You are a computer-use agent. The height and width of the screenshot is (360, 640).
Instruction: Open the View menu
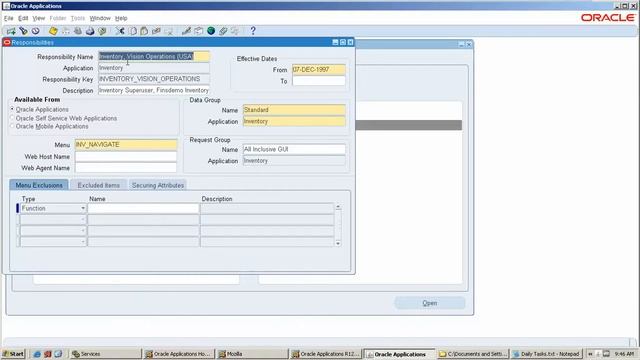point(39,18)
